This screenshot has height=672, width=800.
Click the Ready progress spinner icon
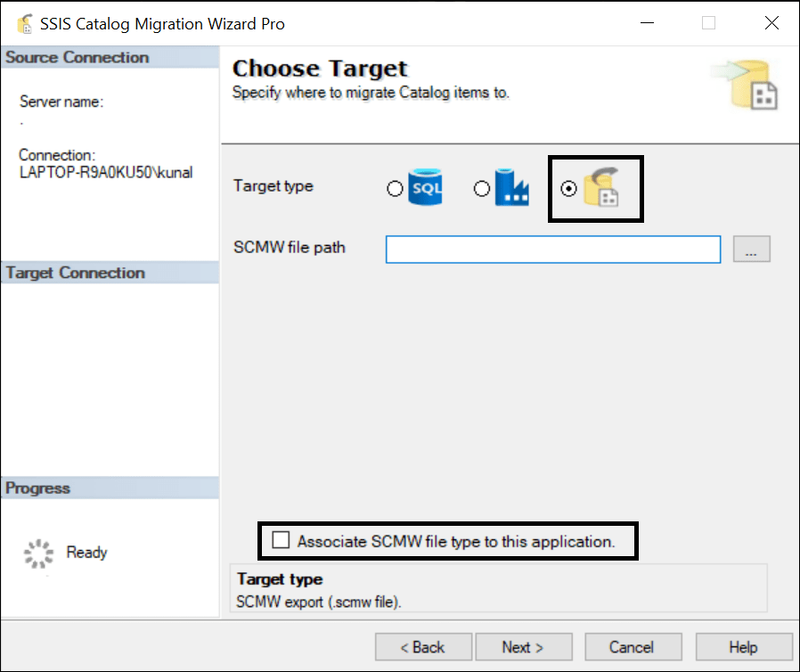pos(37,553)
